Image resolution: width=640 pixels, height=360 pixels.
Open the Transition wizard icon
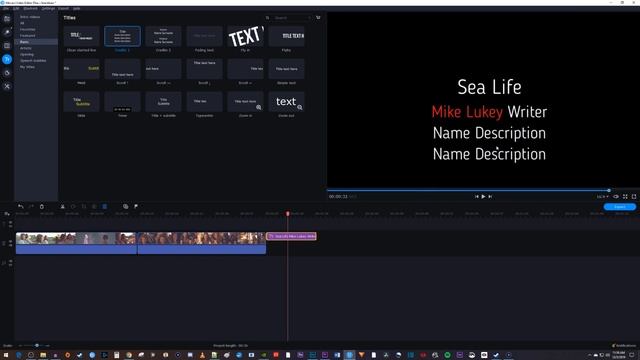pos(125,207)
